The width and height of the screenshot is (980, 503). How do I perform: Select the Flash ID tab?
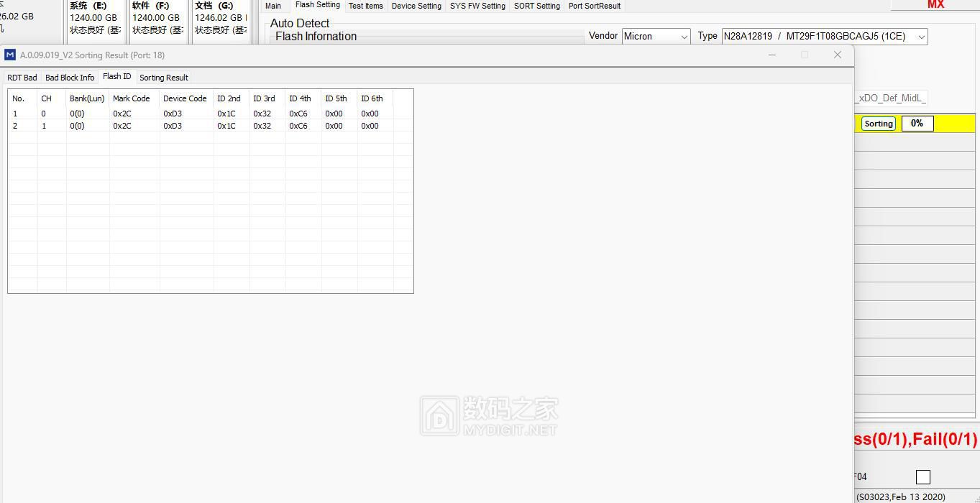pyautogui.click(x=117, y=76)
